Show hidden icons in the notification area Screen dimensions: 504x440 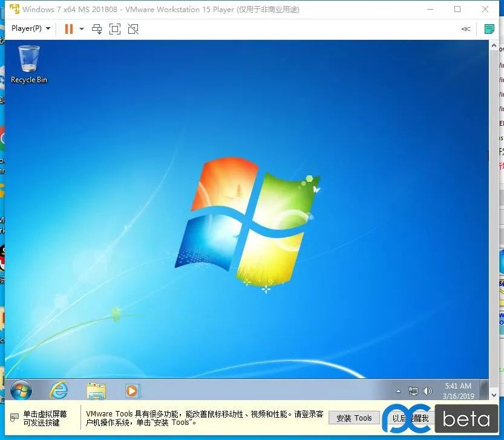point(399,390)
